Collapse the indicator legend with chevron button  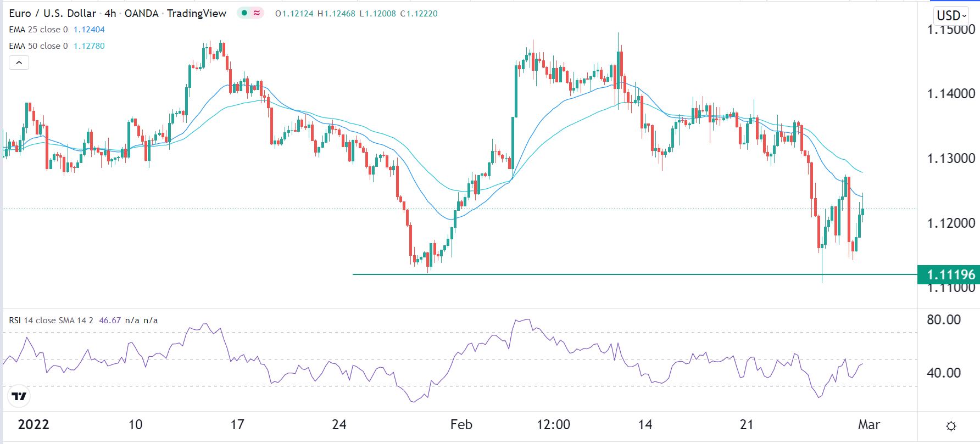click(19, 63)
